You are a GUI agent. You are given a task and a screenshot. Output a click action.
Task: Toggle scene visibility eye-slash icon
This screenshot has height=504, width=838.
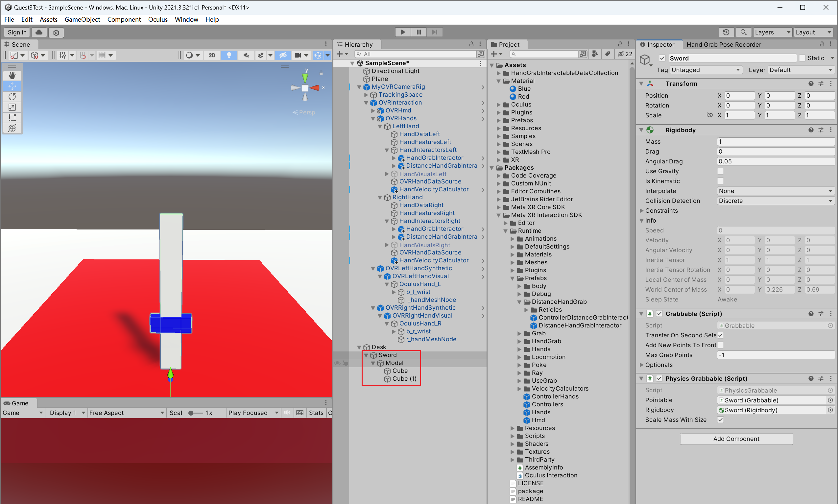tap(283, 55)
